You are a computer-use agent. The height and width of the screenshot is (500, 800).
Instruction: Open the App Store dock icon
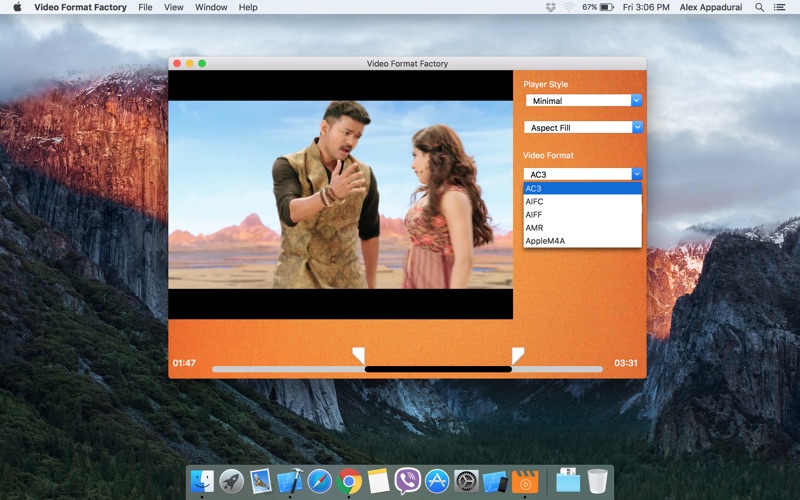click(x=437, y=481)
